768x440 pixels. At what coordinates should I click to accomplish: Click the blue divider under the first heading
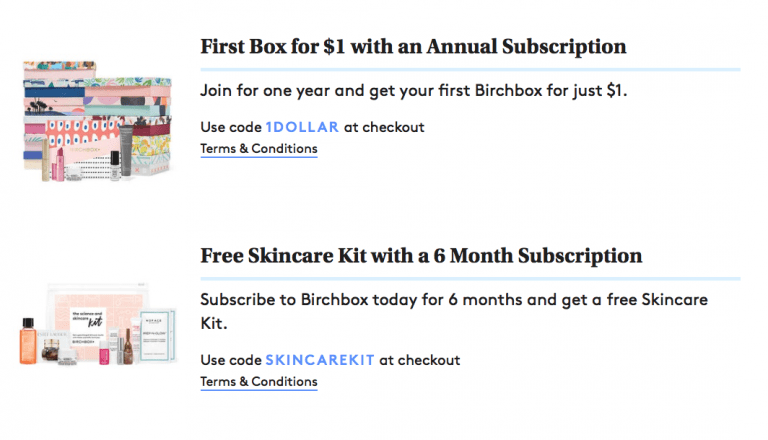(470, 69)
